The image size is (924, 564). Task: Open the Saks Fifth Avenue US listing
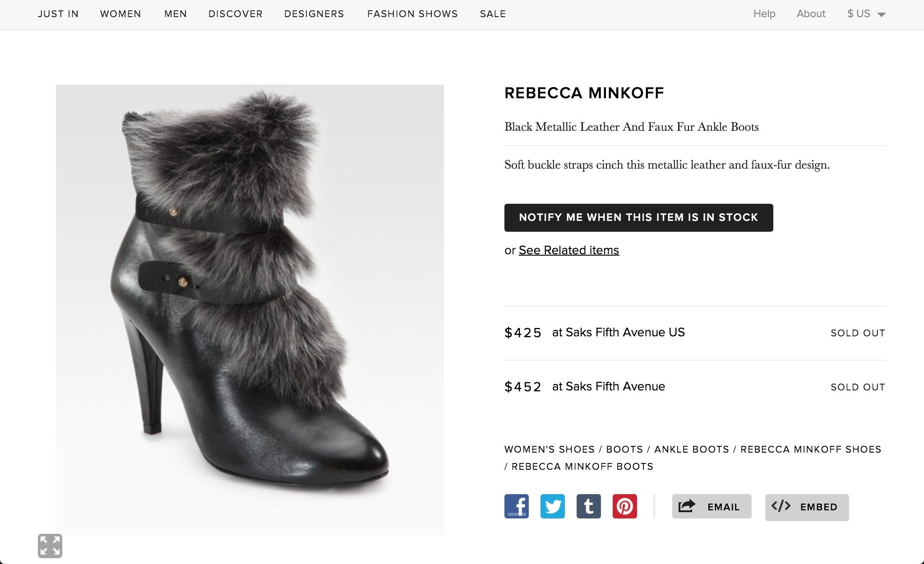point(618,333)
